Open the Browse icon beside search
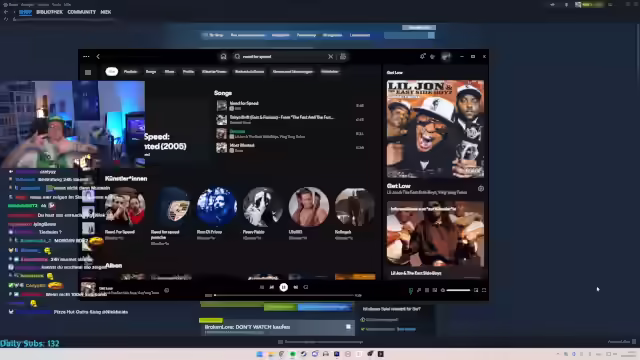This screenshot has height=360, width=640. [343, 57]
